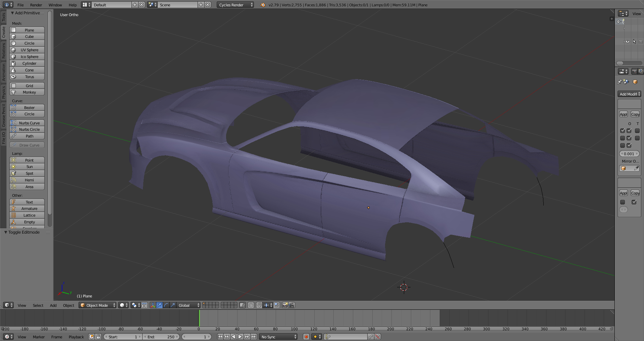The width and height of the screenshot is (644, 341).
Task: Click the End frame field showing 250
Action: point(161,337)
